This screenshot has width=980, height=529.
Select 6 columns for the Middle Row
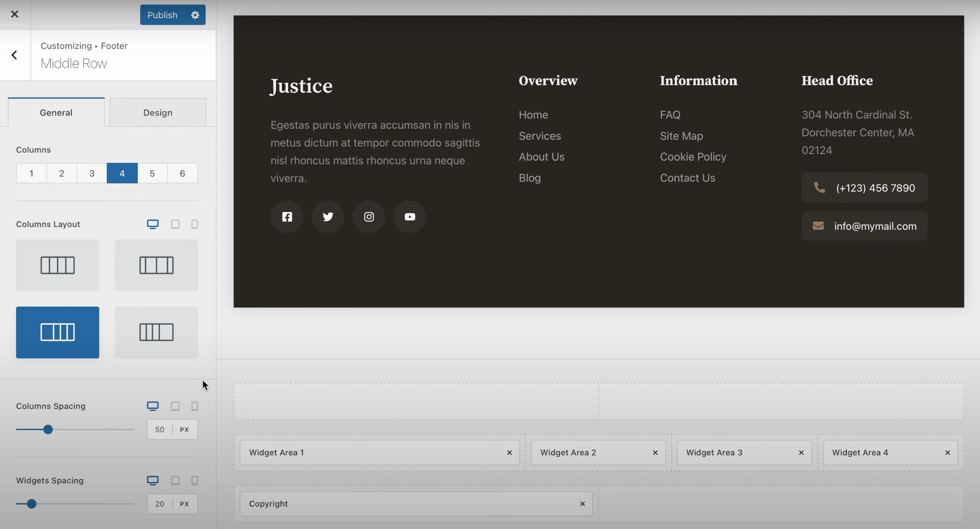pos(182,173)
